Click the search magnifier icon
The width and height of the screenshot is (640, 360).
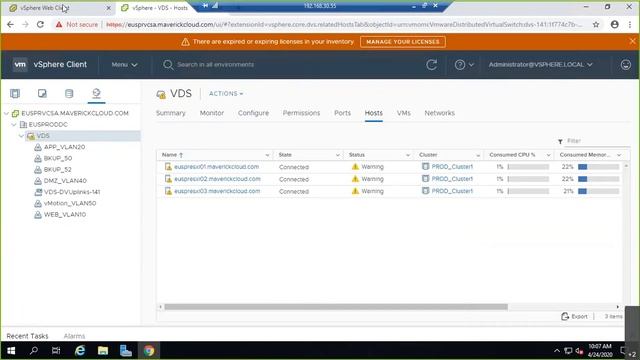(168, 64)
